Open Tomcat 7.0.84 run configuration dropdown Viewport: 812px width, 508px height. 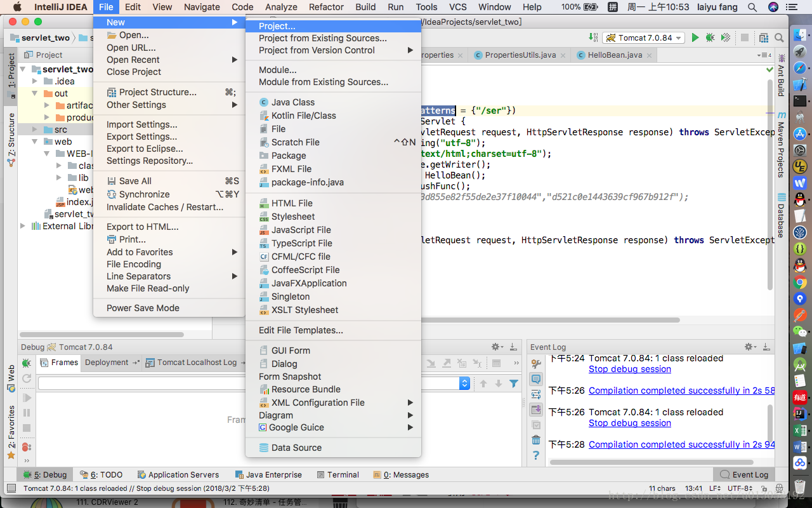(643, 38)
